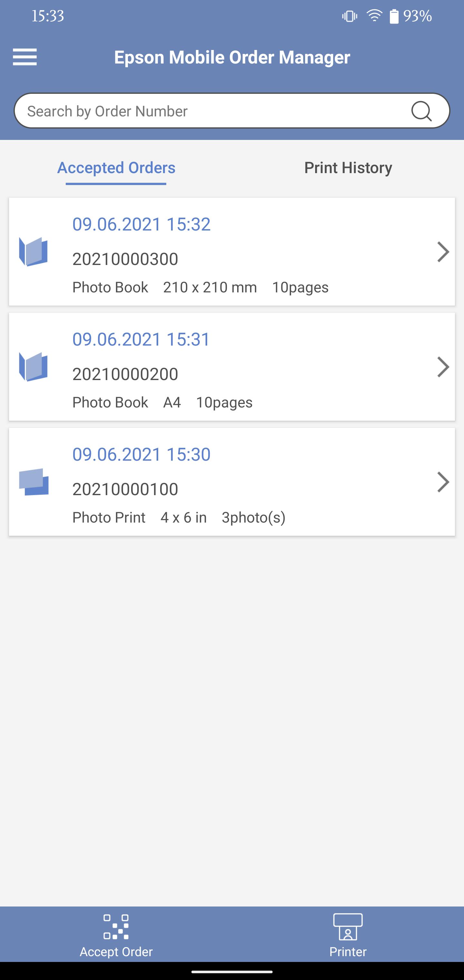Image resolution: width=464 pixels, height=980 pixels.
Task: Switch to the Print History tab
Action: click(348, 168)
